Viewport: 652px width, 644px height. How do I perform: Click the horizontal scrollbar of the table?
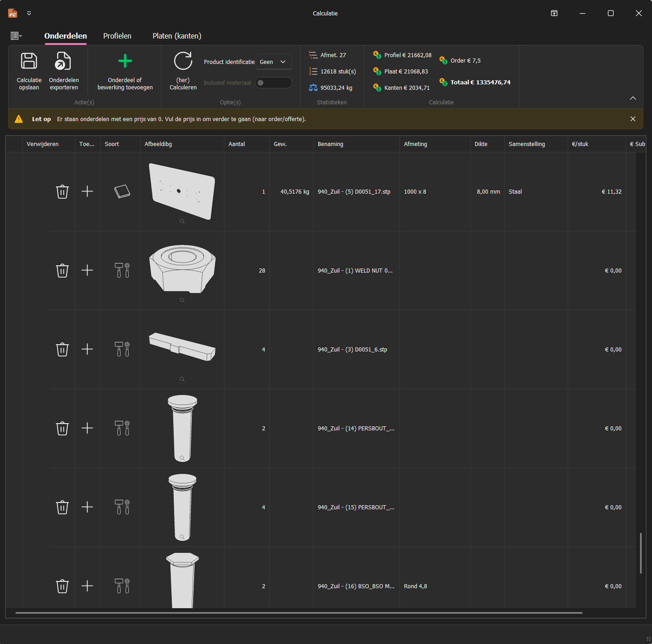(x=298, y=613)
